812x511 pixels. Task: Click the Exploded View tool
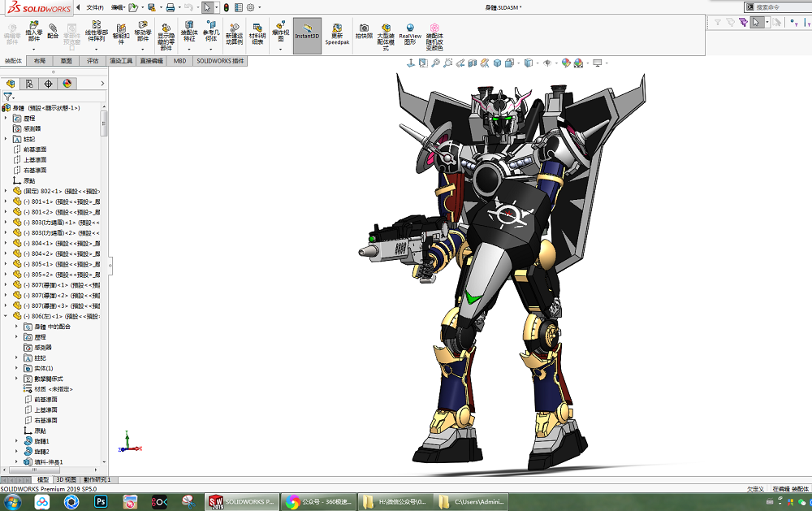click(280, 32)
